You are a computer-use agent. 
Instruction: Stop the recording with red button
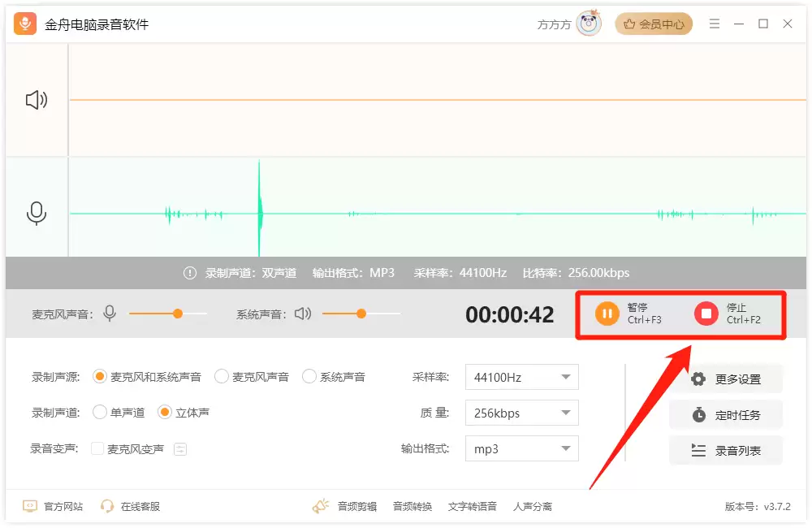point(706,314)
